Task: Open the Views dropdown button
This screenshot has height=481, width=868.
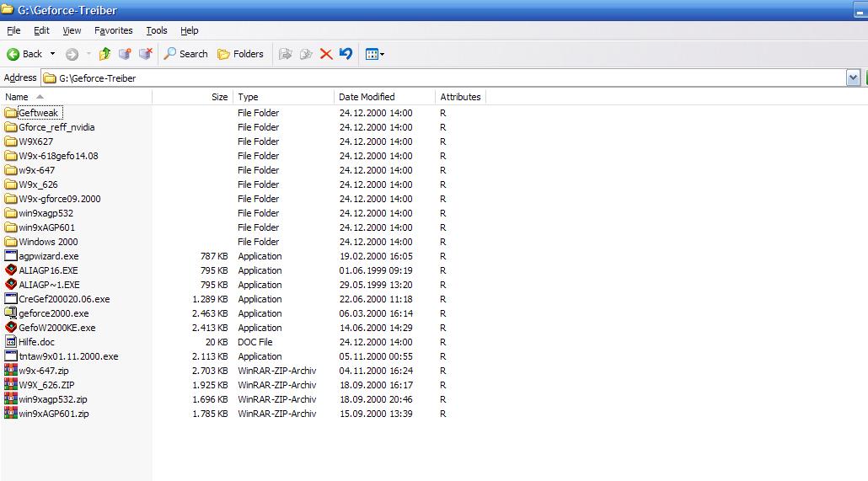Action: pos(375,54)
